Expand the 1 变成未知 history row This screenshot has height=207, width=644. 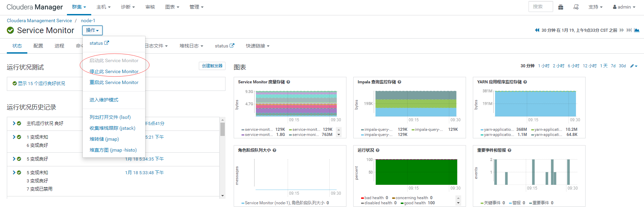(x=14, y=137)
